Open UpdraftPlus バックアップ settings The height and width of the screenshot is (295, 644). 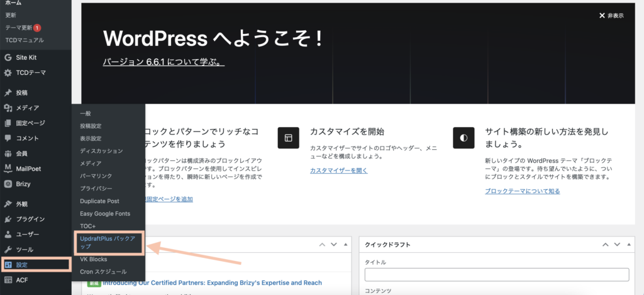108,242
